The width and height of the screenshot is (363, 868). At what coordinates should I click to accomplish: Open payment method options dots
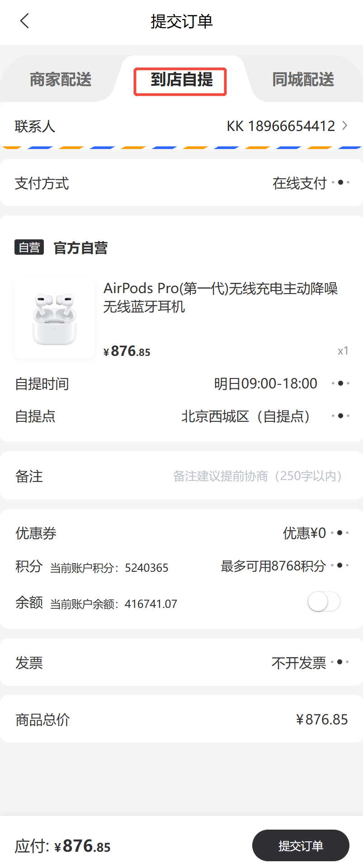click(340, 182)
